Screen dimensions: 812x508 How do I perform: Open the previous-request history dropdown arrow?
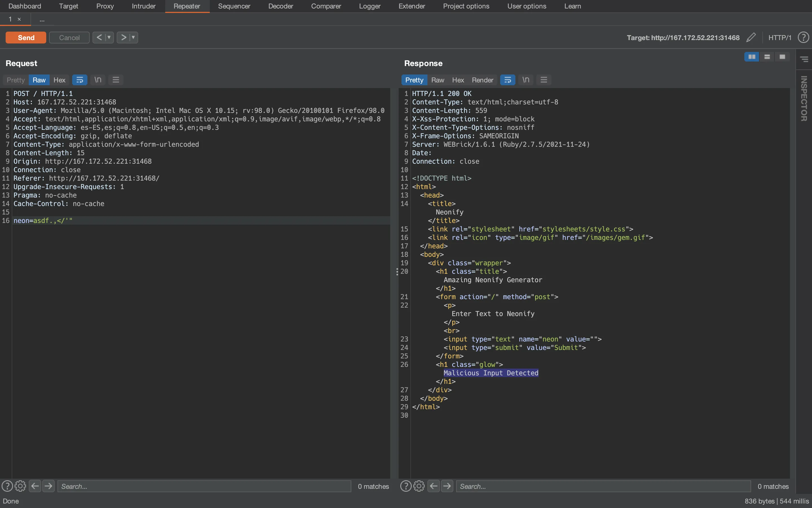tap(109, 37)
